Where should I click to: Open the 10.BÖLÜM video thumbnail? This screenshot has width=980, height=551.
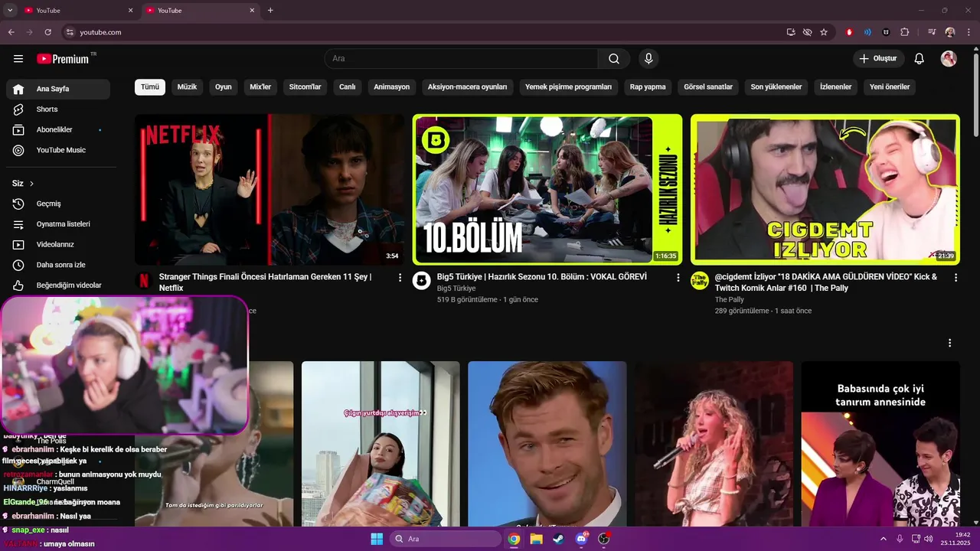(x=547, y=190)
